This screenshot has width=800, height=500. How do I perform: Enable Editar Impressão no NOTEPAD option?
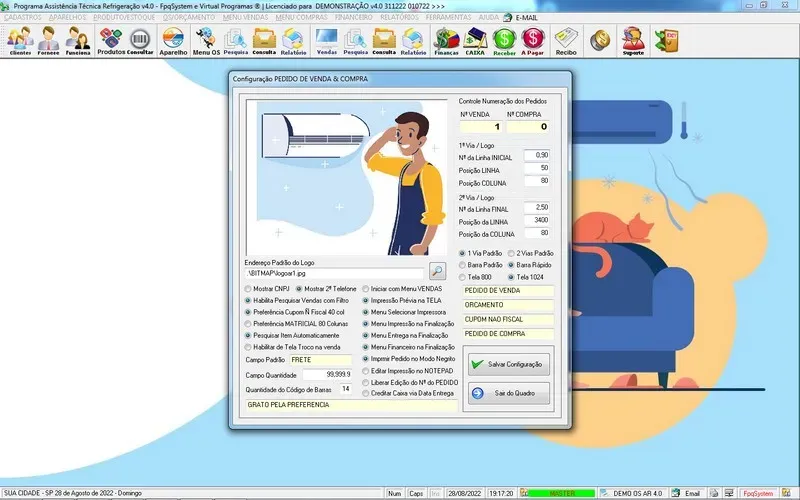(x=366, y=371)
